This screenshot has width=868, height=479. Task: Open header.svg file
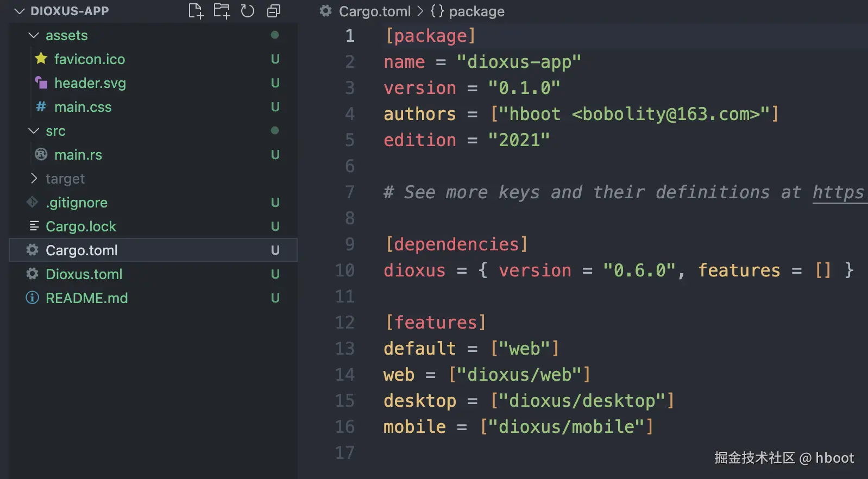pos(90,83)
